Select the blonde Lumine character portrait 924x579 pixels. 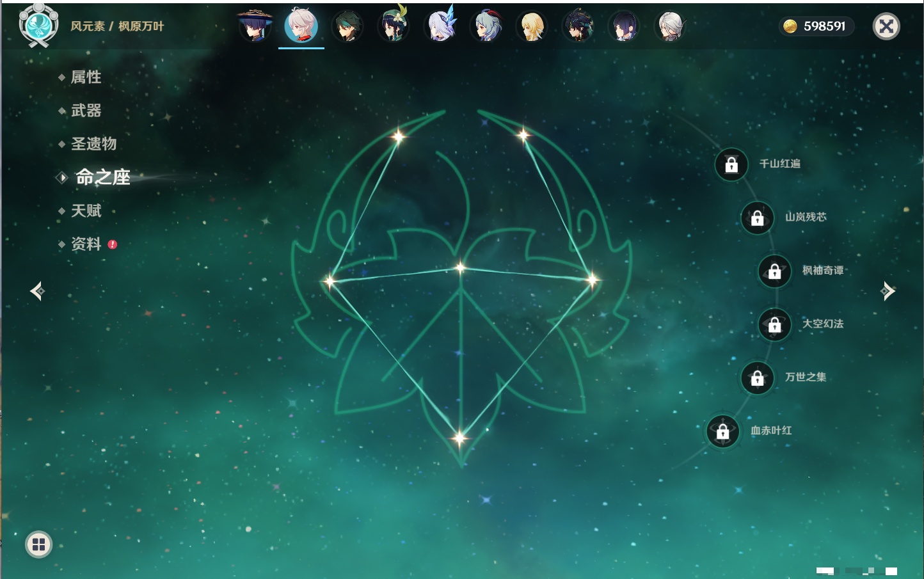(x=532, y=27)
